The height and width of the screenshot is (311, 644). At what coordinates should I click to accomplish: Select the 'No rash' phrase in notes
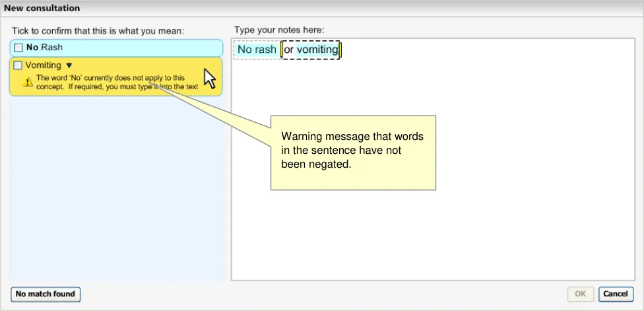click(257, 50)
